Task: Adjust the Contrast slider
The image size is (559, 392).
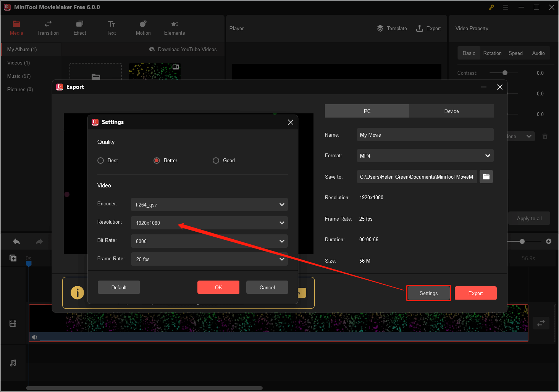Action: click(x=504, y=73)
